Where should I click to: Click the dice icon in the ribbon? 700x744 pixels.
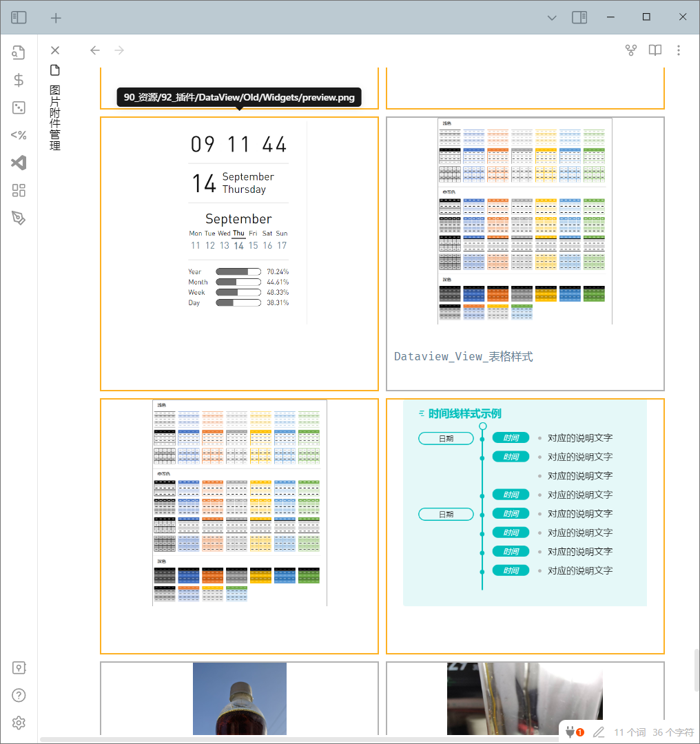coord(19,107)
